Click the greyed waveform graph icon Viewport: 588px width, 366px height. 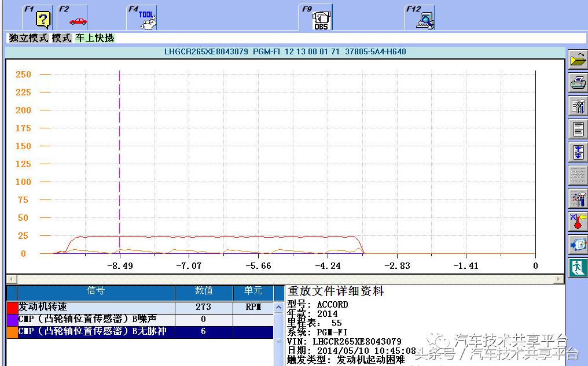[x=578, y=175]
